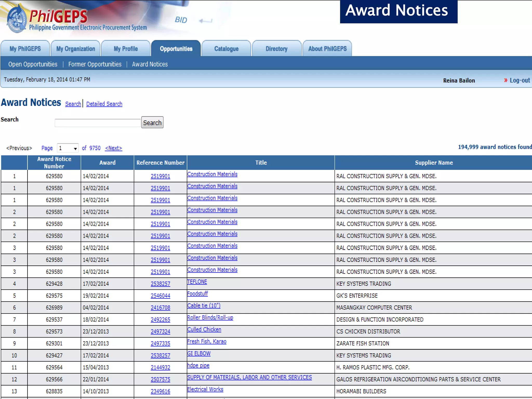532x399 pixels.
Task: Open the Culled Chicken award title
Action: [204, 329]
